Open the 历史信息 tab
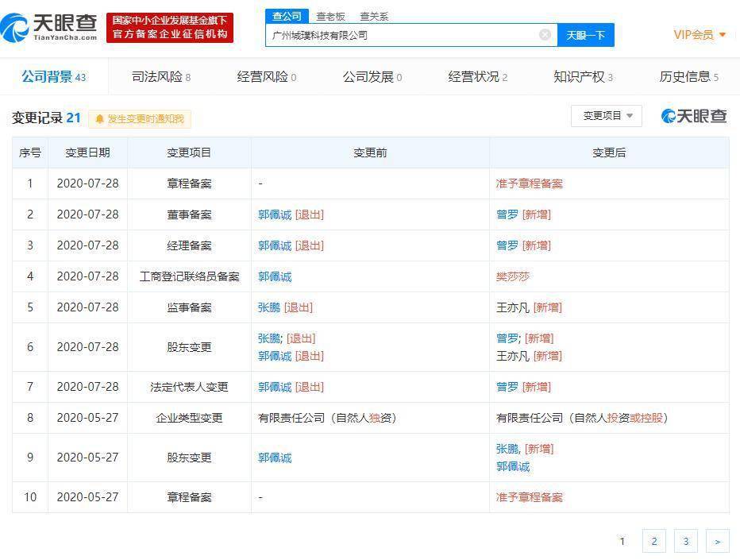The width and height of the screenshot is (740, 560). coord(689,76)
